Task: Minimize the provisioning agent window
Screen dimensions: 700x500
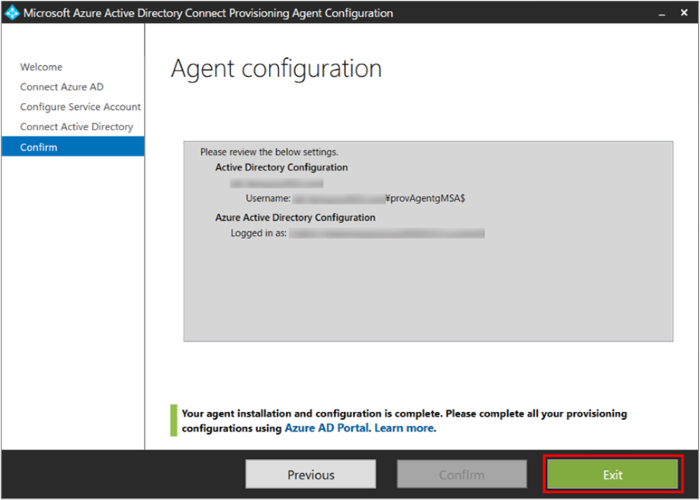Action: pos(662,13)
